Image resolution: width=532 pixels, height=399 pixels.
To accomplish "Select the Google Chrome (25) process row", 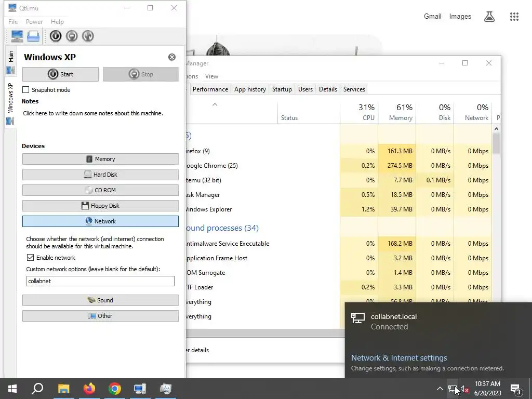I will 339,166.
